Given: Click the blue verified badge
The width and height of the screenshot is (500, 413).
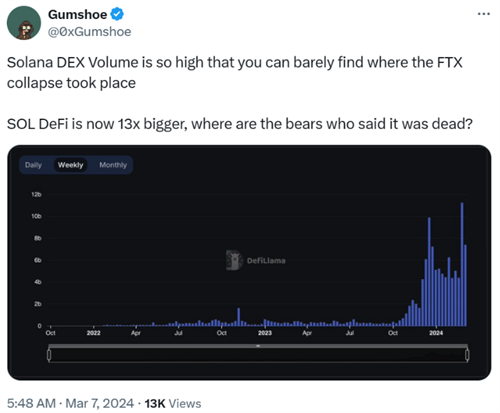Looking at the screenshot, I should coord(117,14).
